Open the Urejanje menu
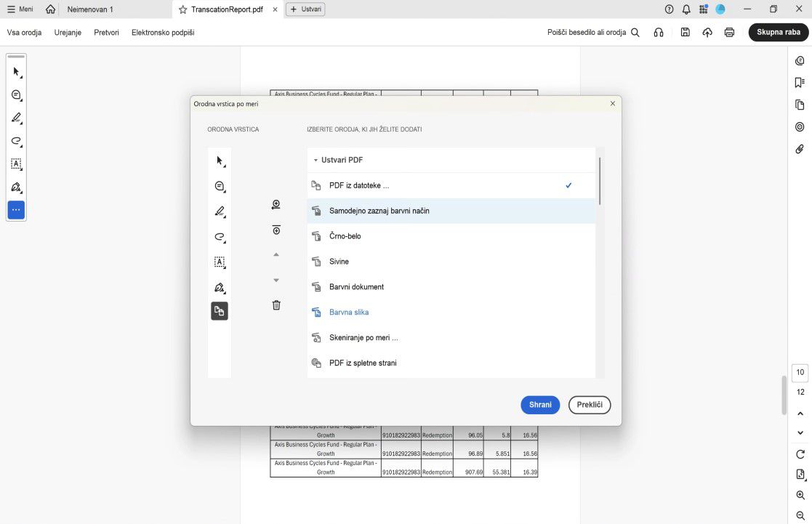Screen dimensions: 812x524 pos(68,32)
